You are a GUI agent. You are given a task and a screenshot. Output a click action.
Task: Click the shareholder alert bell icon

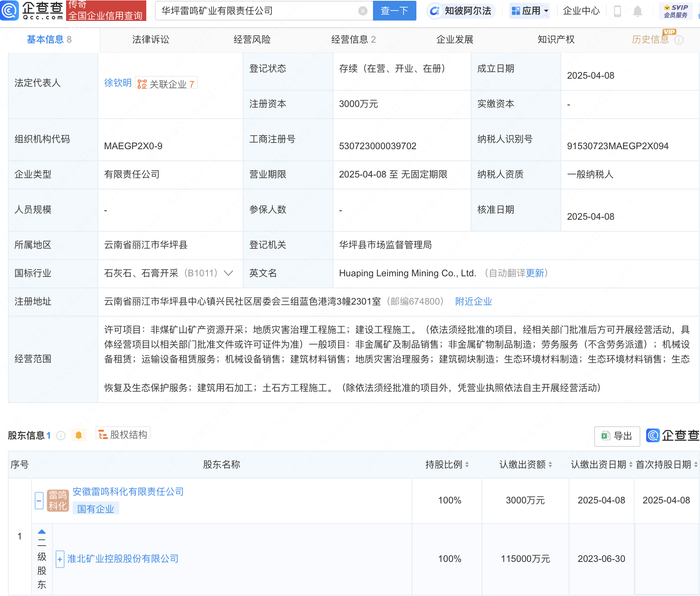point(78,435)
